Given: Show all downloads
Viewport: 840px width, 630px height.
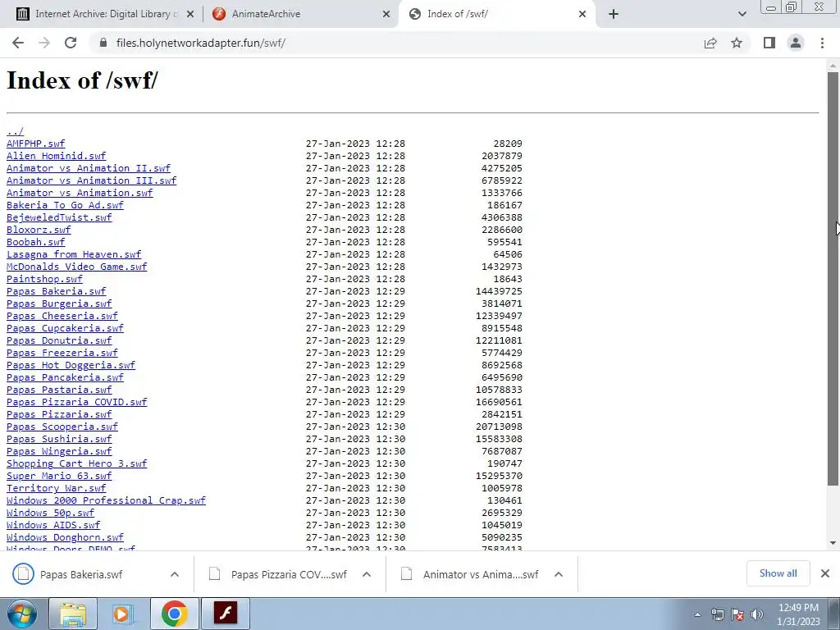Looking at the screenshot, I should pos(778,573).
